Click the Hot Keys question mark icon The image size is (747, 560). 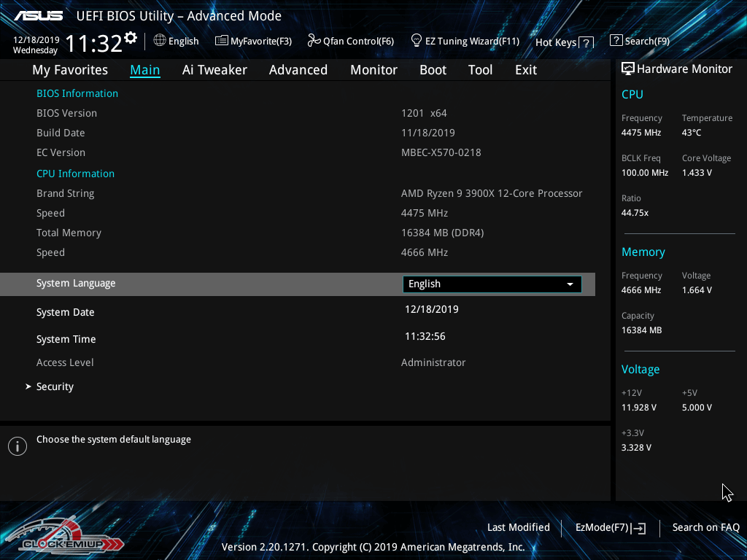[586, 43]
